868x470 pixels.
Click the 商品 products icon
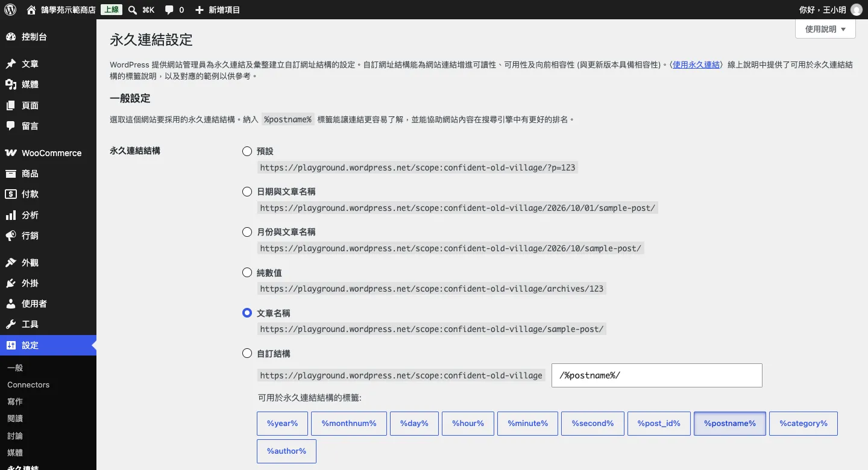coord(11,174)
